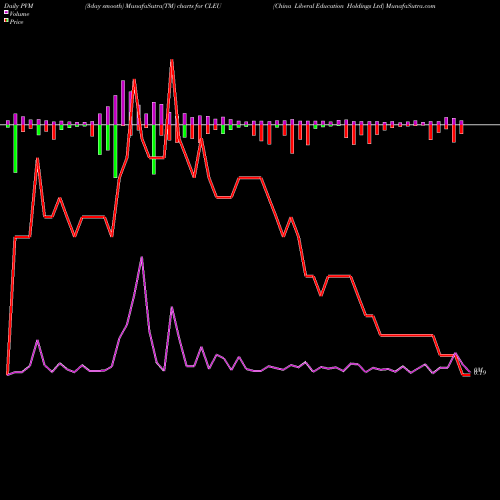Click the 'Daily PVM' title text

click(x=19, y=6)
